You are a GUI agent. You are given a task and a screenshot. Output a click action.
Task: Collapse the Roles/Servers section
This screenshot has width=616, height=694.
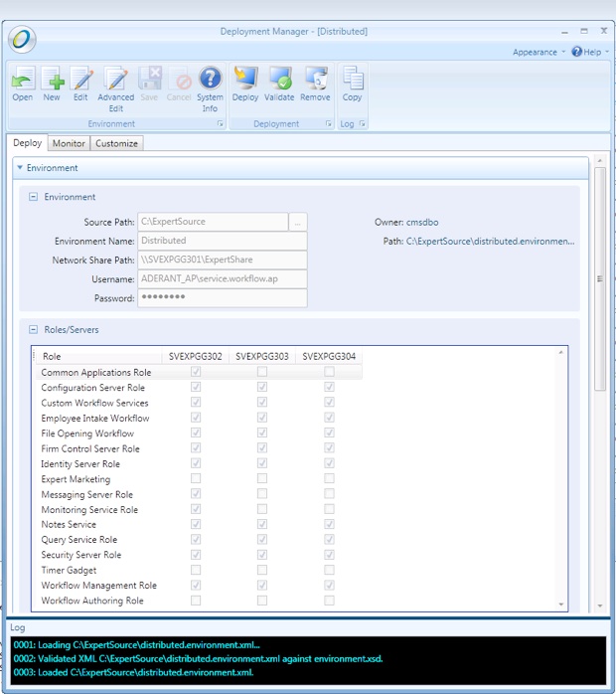pyautogui.click(x=34, y=329)
